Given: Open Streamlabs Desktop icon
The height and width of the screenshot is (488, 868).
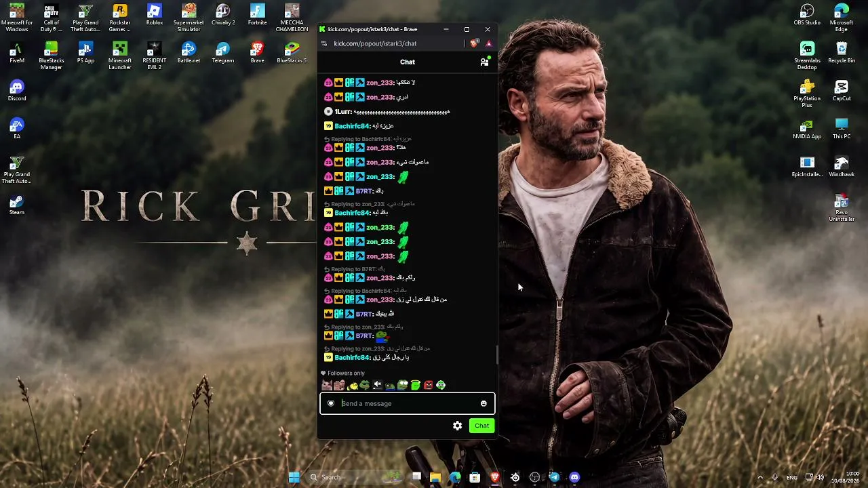Looking at the screenshot, I should tap(807, 56).
